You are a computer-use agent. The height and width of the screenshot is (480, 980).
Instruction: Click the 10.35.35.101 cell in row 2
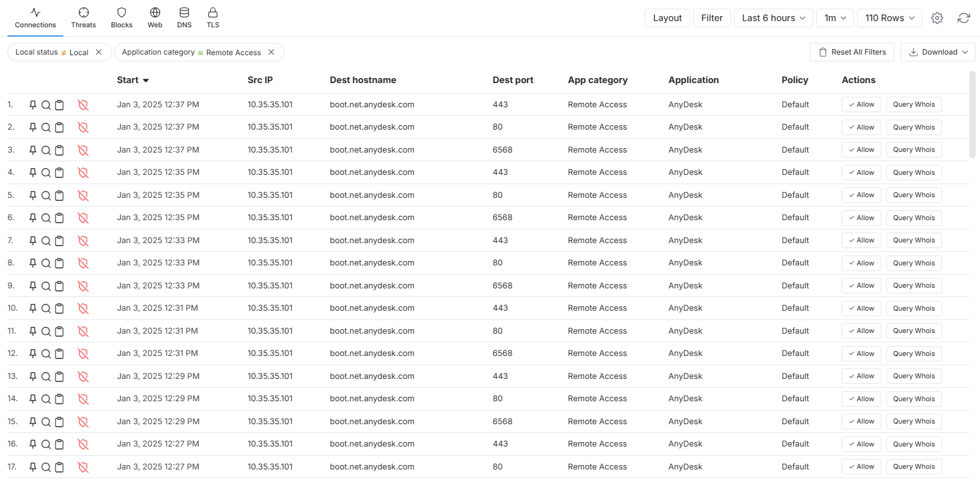[x=270, y=127]
